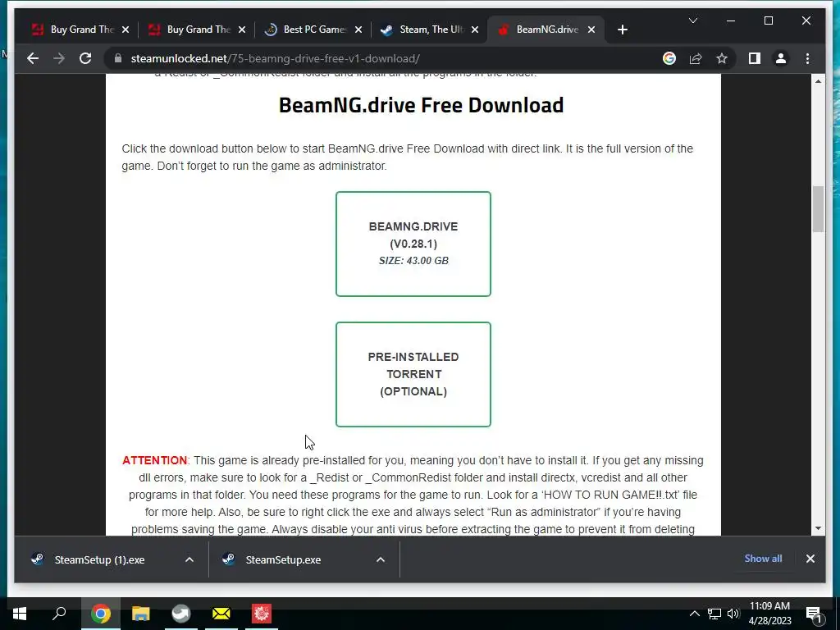Close the Best PC Games tab
This screenshot has height=630, width=840.
[x=358, y=30]
